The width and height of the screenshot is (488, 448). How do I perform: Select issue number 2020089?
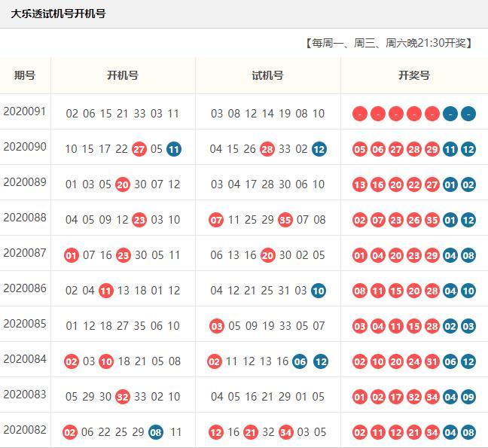tap(25, 182)
